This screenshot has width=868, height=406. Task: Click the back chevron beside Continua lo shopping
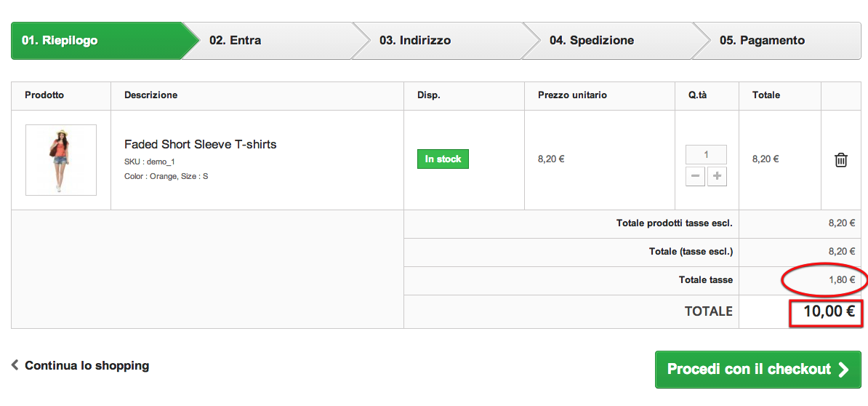click(x=15, y=365)
